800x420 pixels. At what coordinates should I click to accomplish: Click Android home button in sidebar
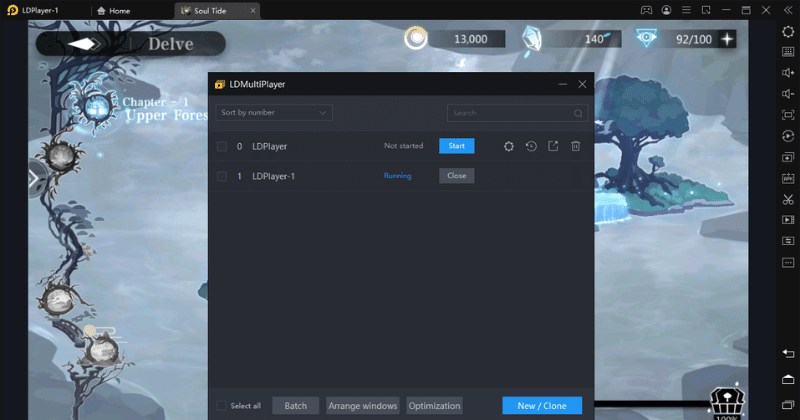(788, 379)
